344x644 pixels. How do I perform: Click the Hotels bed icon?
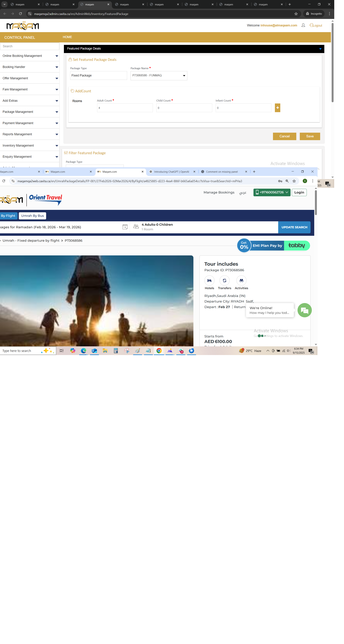[209, 280]
